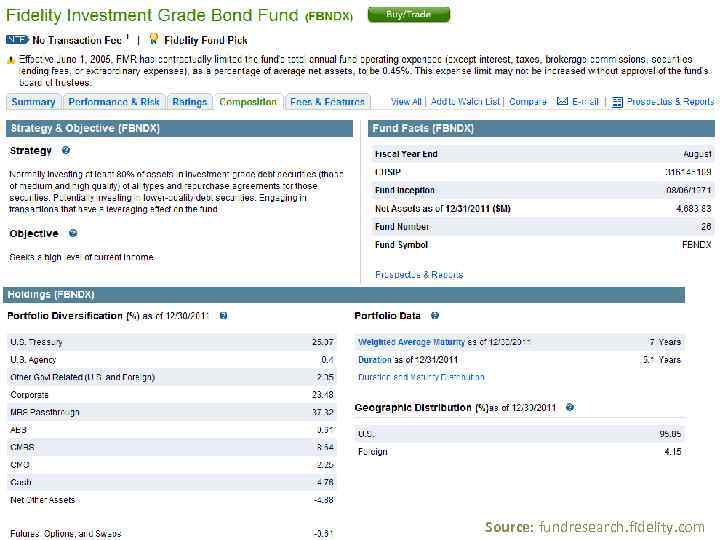720x540 pixels.
Task: Click the E-mail envelope icon
Action: 562,101
